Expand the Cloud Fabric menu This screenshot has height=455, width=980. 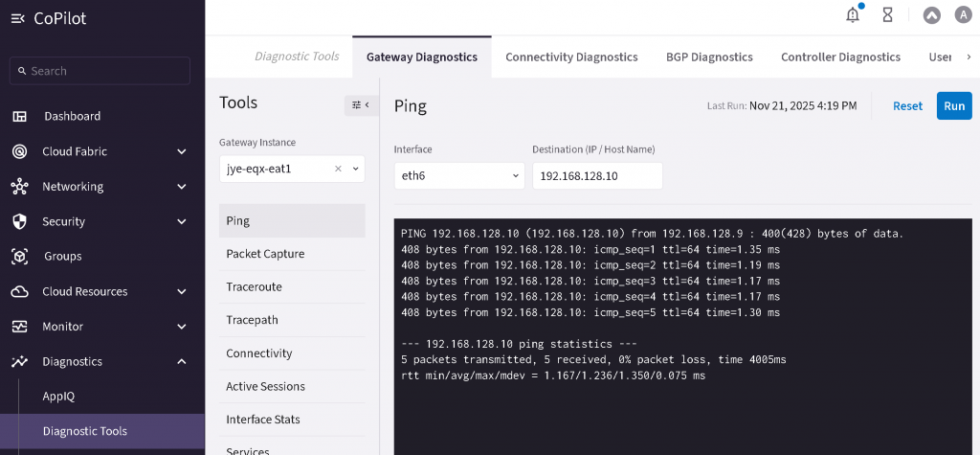[x=182, y=151]
